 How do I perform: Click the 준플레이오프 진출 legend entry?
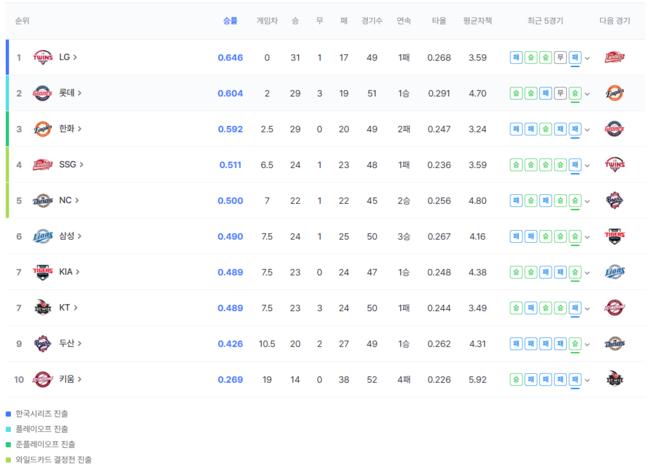[x=41, y=444]
